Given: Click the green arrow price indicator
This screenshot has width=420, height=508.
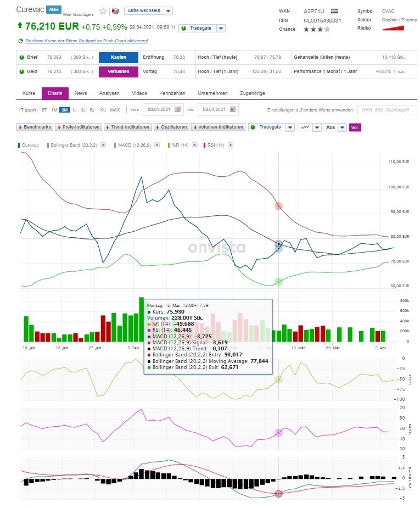Looking at the screenshot, I should (x=20, y=25).
